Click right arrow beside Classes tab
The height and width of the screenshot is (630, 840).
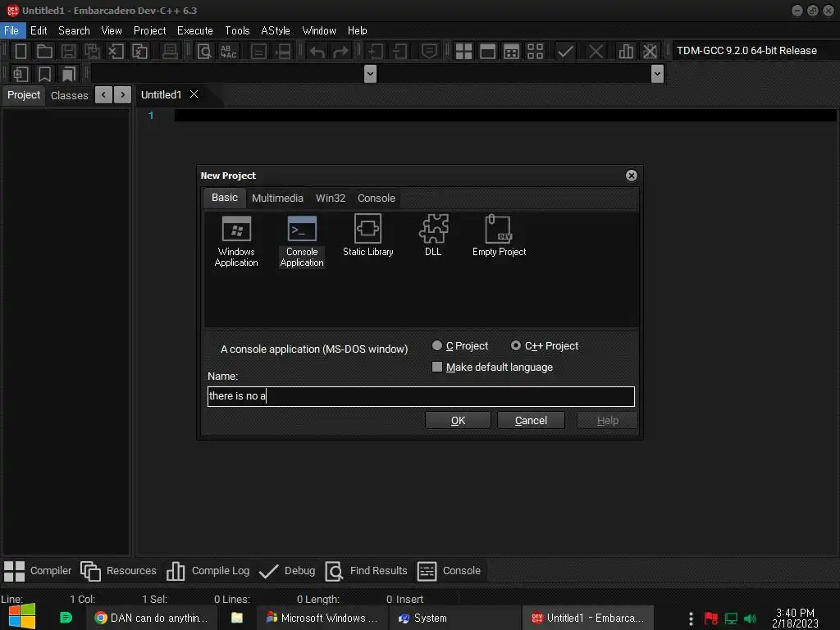[x=123, y=95]
